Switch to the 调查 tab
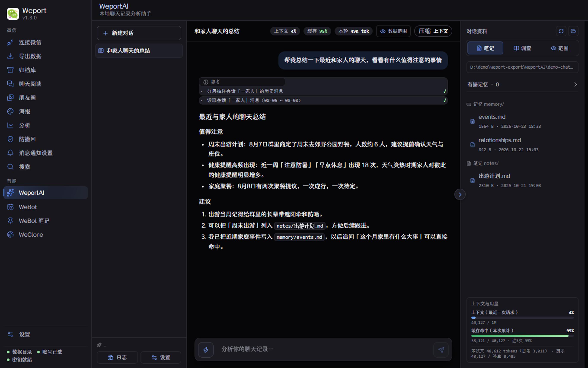 (x=522, y=48)
